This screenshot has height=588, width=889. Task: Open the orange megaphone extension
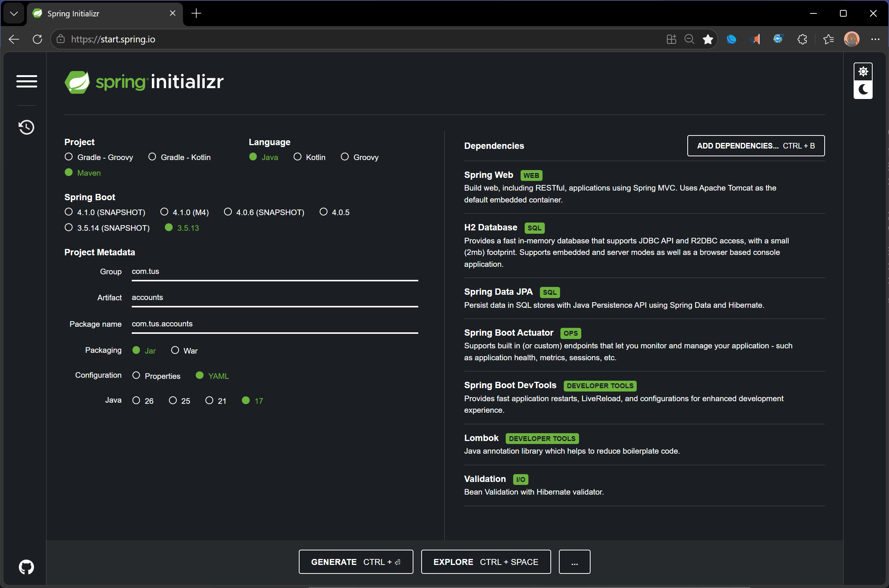click(x=755, y=39)
